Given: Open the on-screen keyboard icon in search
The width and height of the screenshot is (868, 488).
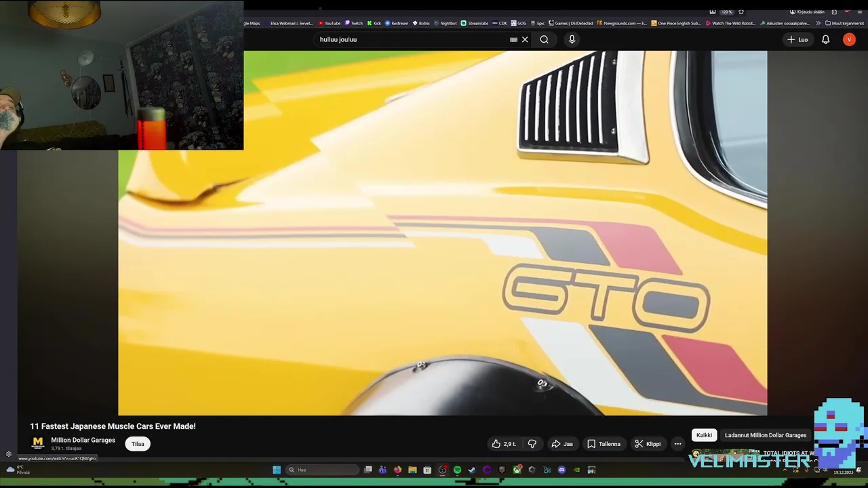Looking at the screenshot, I should point(513,39).
